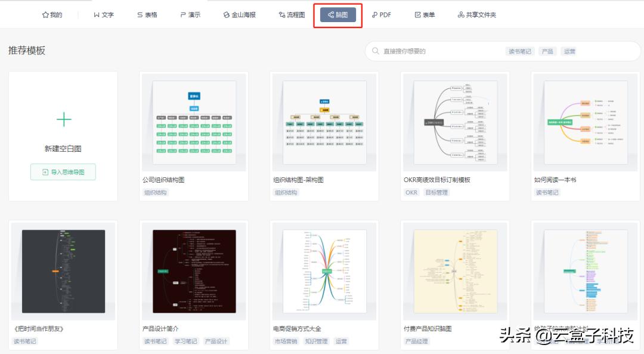Open the OKR高绩效目标订制模板 thumbnail
The width and height of the screenshot is (644, 354).
pos(455,122)
